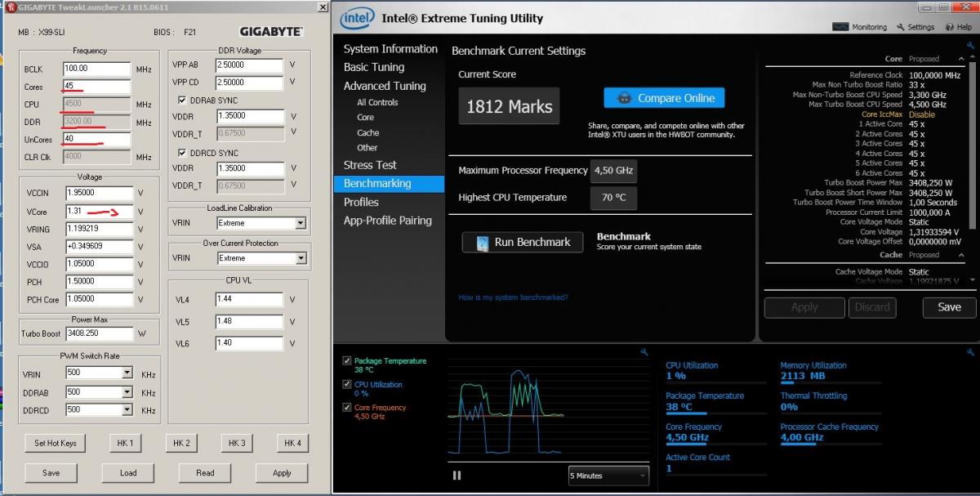
Task: Click Save in the Intel XTU panel
Action: pyautogui.click(x=949, y=307)
